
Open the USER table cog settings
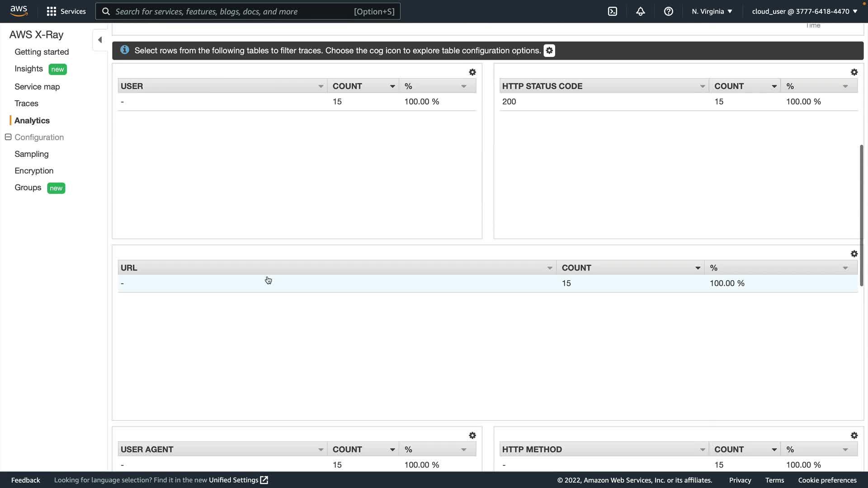point(472,72)
